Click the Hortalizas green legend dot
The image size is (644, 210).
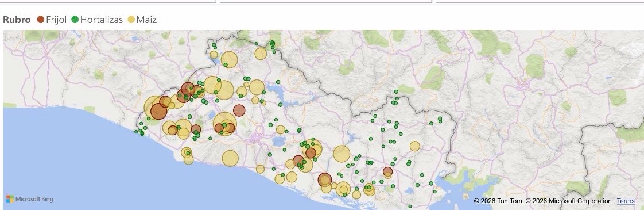pyautogui.click(x=75, y=20)
